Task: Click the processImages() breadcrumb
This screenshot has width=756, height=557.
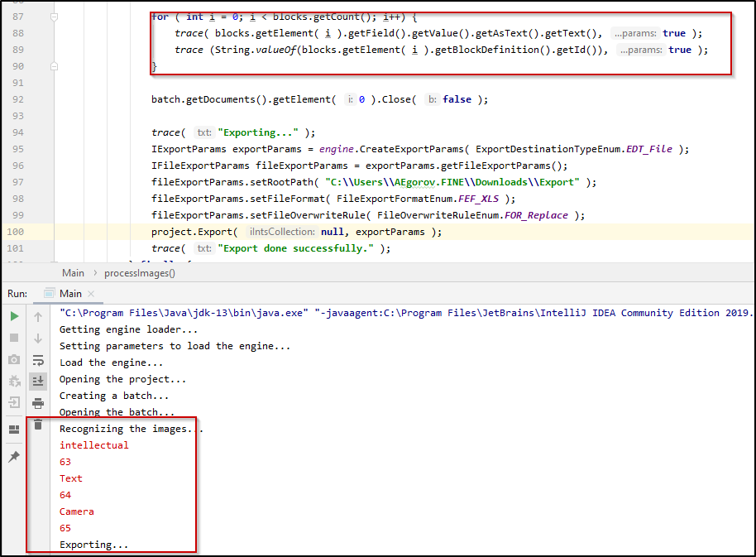Action: coord(140,273)
